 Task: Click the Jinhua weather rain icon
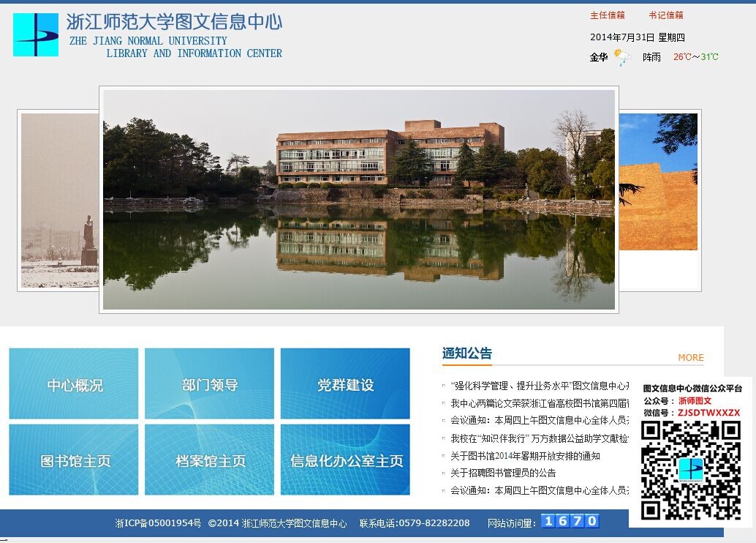pyautogui.click(x=621, y=57)
